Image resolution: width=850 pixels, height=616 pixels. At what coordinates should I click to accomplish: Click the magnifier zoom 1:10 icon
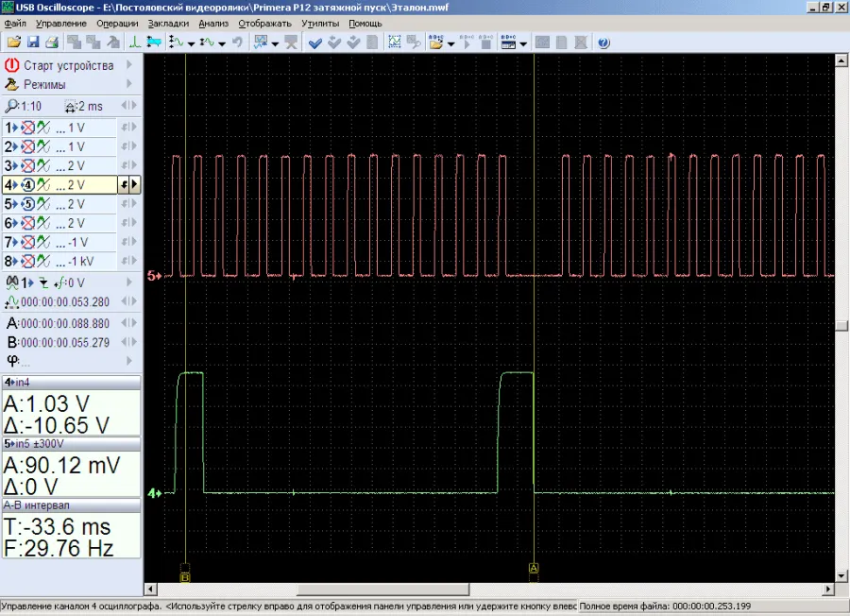pyautogui.click(x=10, y=106)
